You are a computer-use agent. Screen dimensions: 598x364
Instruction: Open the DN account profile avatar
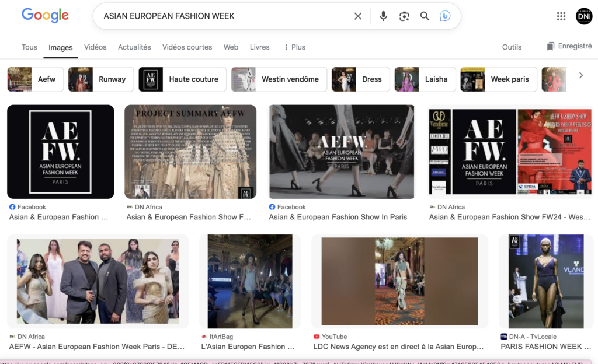tap(584, 16)
